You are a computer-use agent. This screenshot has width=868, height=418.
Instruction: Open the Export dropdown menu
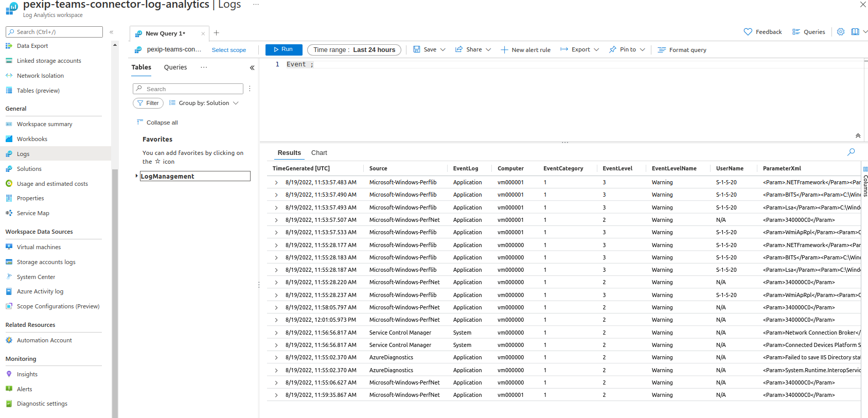pyautogui.click(x=596, y=50)
